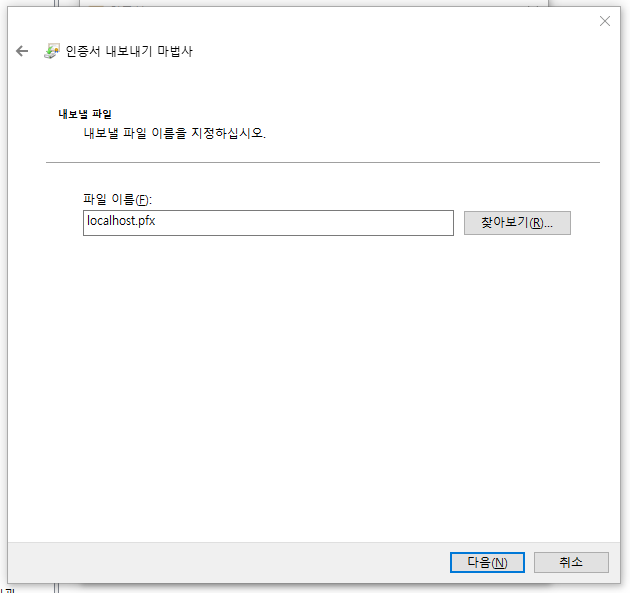Click the instruction text about specifying file name
Viewport: 630px width, 593px height.
(174, 132)
